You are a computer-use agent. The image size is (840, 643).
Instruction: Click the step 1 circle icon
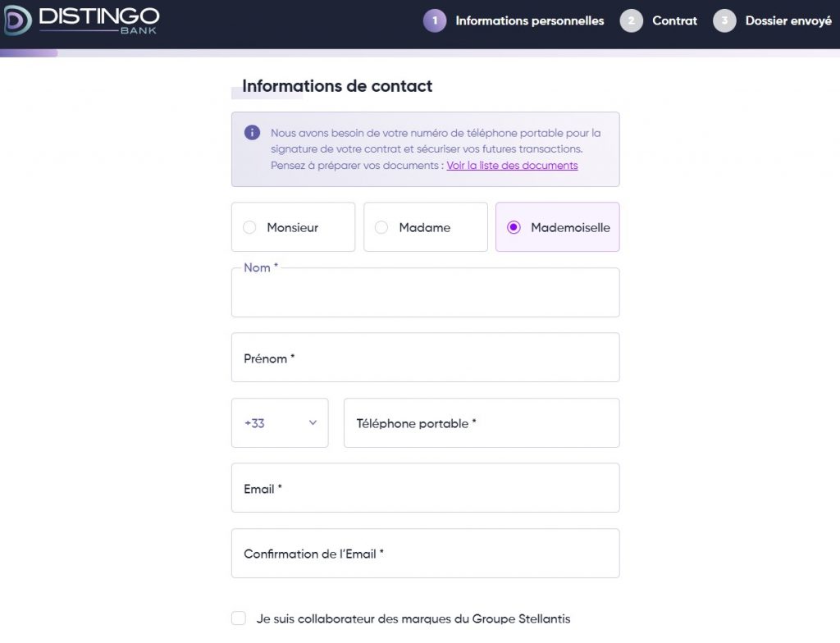435,21
